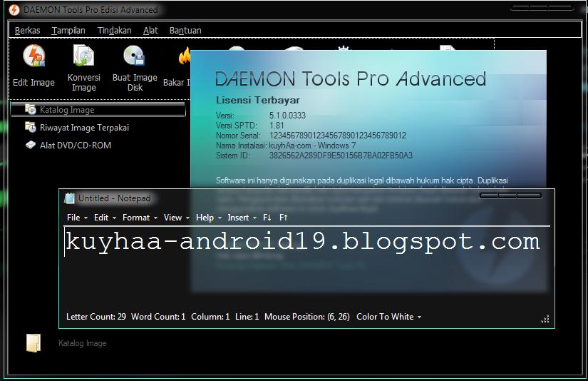
Task: Click the Line: 1 status entry
Action: click(x=247, y=317)
